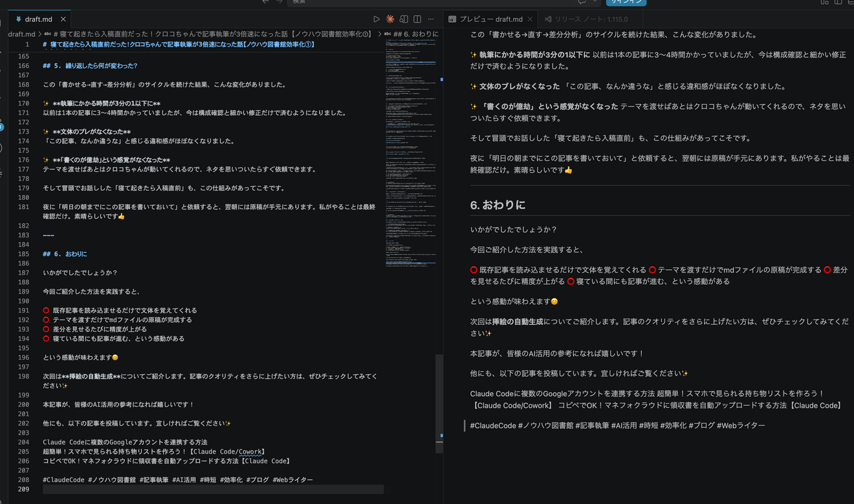854x504 pixels.
Task: Expand the chevron next to the feedback icon
Action: pos(595,3)
